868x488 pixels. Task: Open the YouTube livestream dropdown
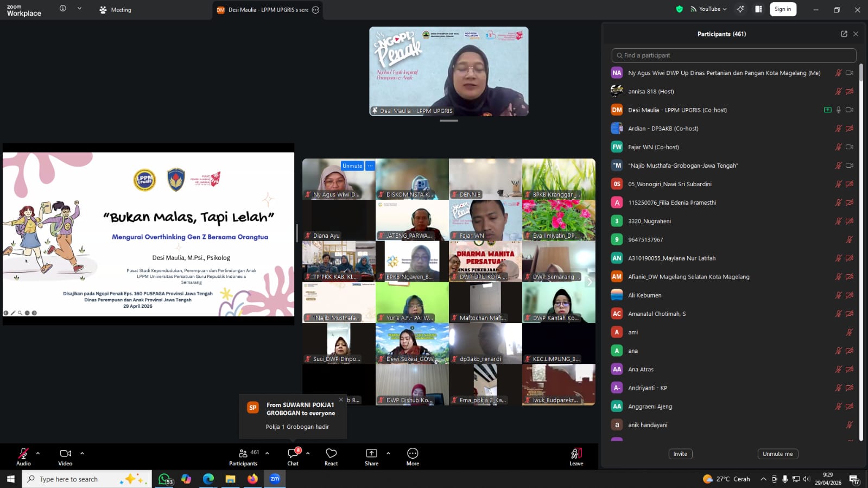(x=708, y=9)
